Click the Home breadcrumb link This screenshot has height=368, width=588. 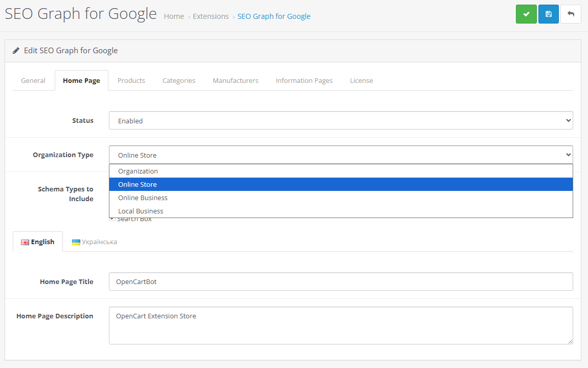coord(174,16)
